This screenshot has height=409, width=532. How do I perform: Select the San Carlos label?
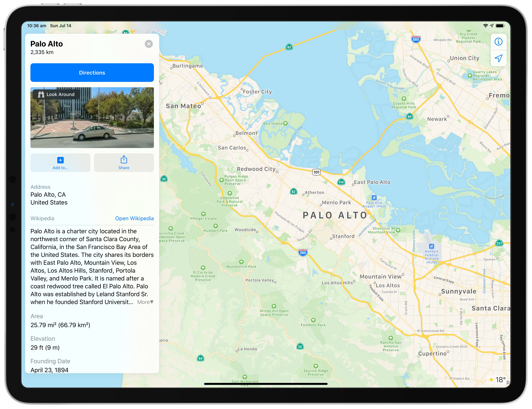pos(232,148)
